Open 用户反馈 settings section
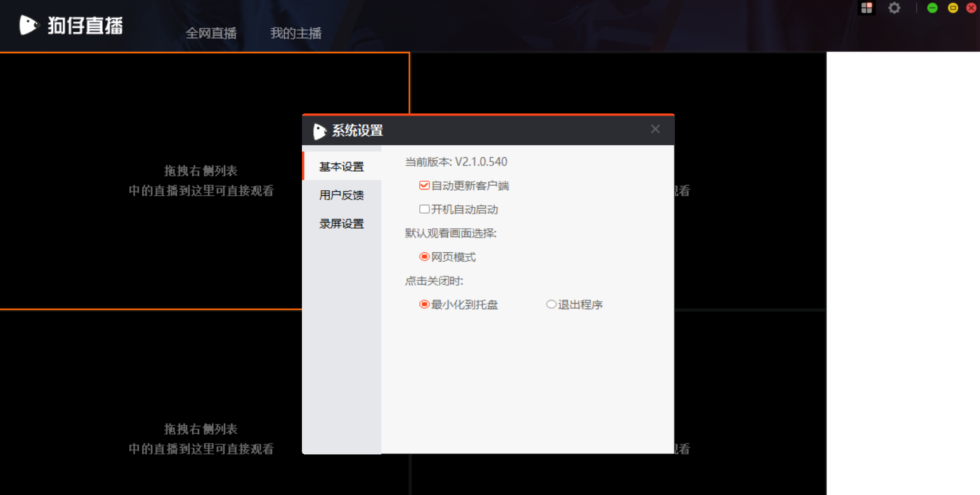 tap(342, 195)
